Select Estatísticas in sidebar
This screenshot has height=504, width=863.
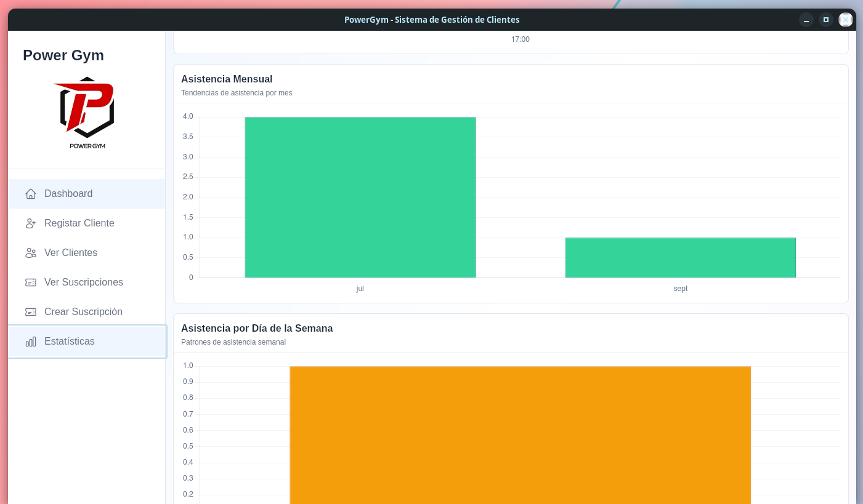pyautogui.click(x=87, y=342)
